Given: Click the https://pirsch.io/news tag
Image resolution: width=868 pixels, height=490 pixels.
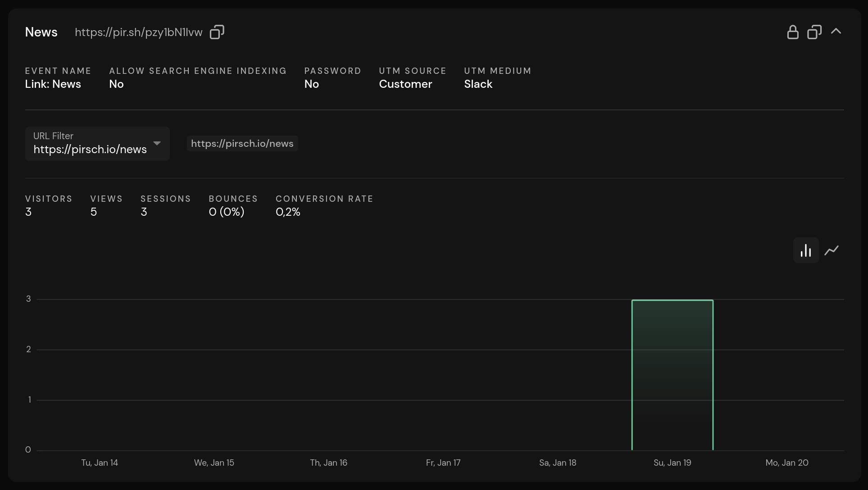Looking at the screenshot, I should [x=242, y=144].
